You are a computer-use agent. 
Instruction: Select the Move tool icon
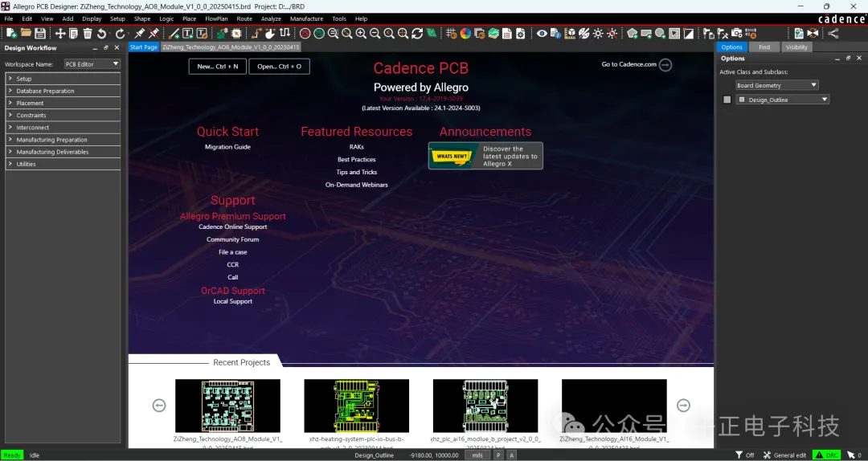(59, 33)
